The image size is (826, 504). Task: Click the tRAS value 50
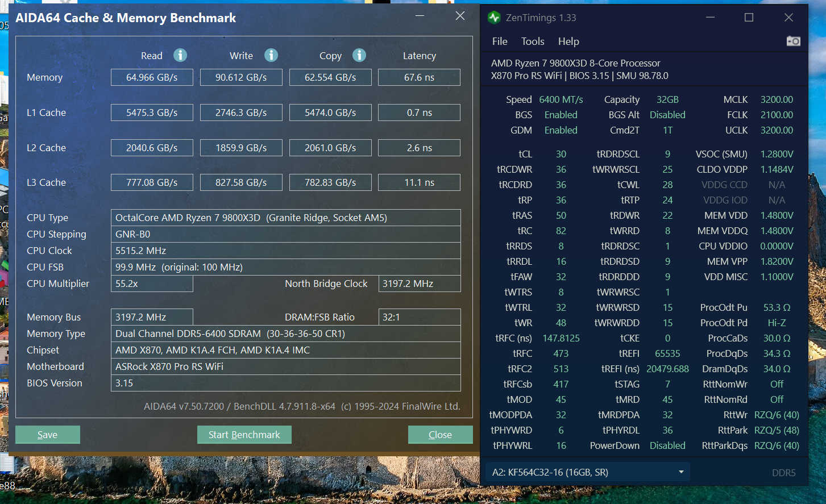coord(561,215)
